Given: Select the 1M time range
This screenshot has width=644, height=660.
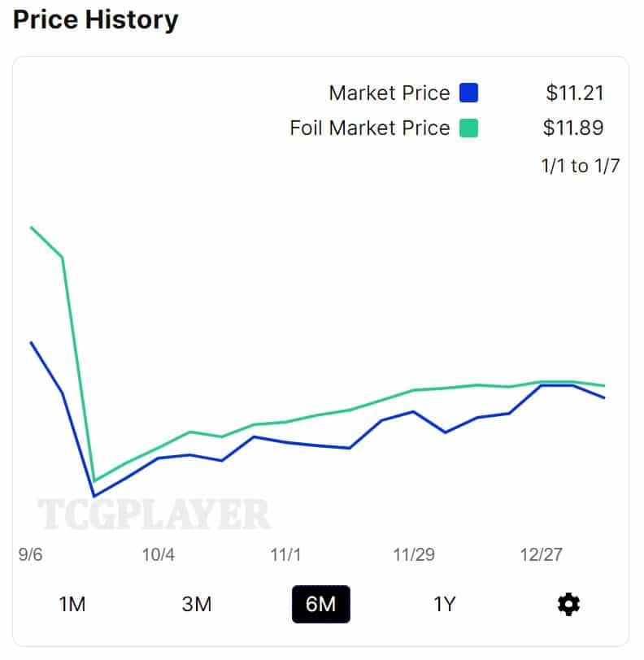Looking at the screenshot, I should pos(72,604).
